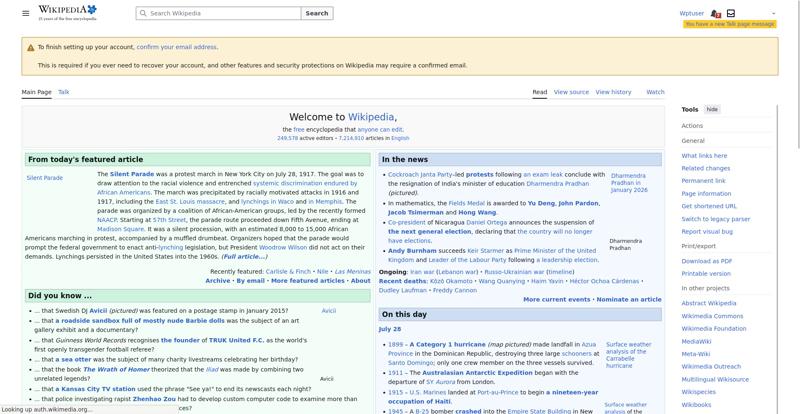
Task: Click the Wikipedia logo
Action: 67,13
